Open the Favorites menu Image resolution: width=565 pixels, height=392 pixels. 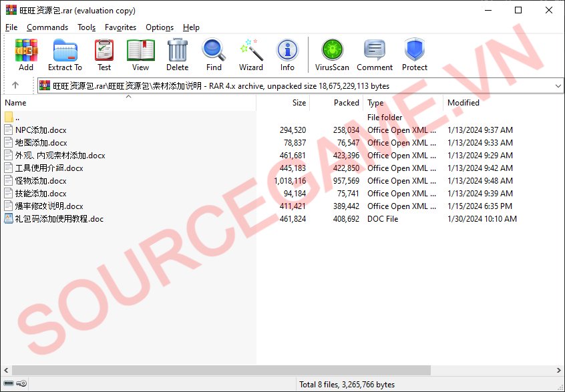[x=120, y=27]
